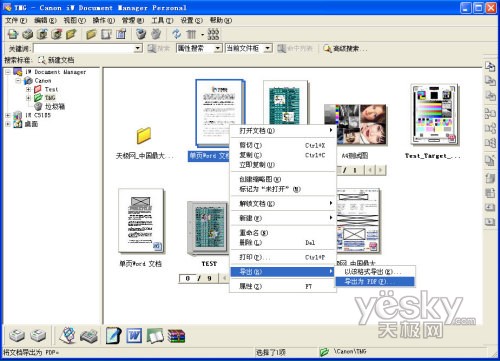The height and width of the screenshot is (361, 500).
Task: Launch the WinRAR books icon in the bottom bar
Action: 176,336
